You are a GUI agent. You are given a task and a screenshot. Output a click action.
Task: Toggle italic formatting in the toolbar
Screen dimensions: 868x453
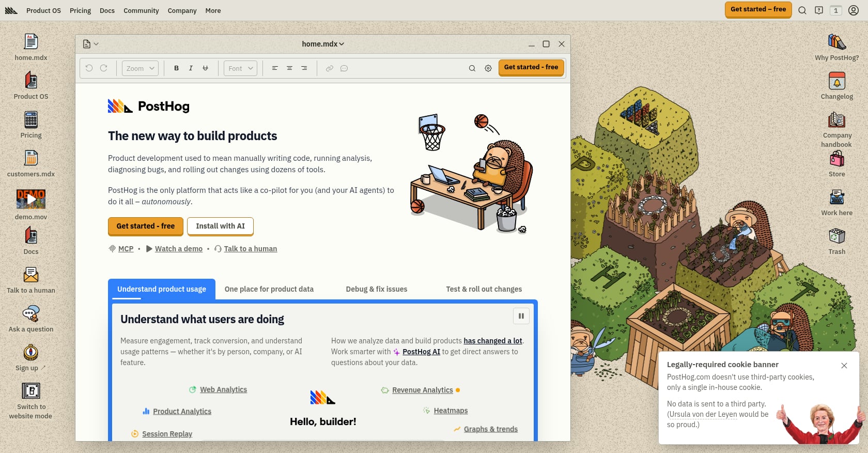pyautogui.click(x=191, y=68)
